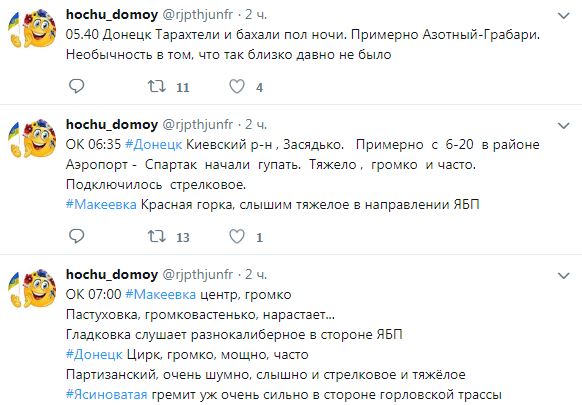
Task: Reply to the OK 06:35 tweet
Action: (x=77, y=236)
